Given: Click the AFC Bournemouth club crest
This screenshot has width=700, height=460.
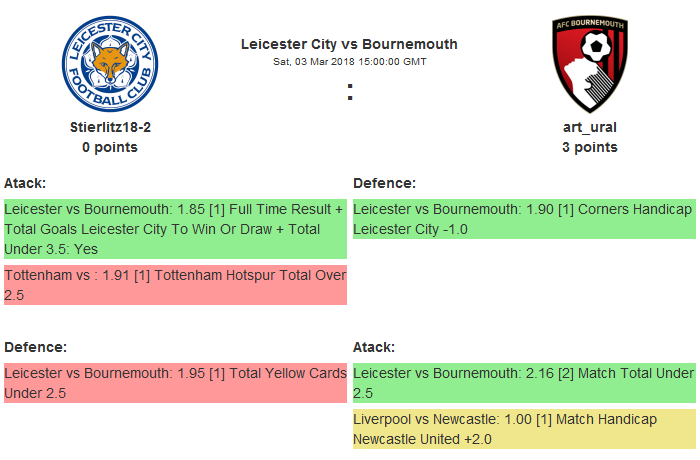Looking at the screenshot, I should (x=589, y=63).
